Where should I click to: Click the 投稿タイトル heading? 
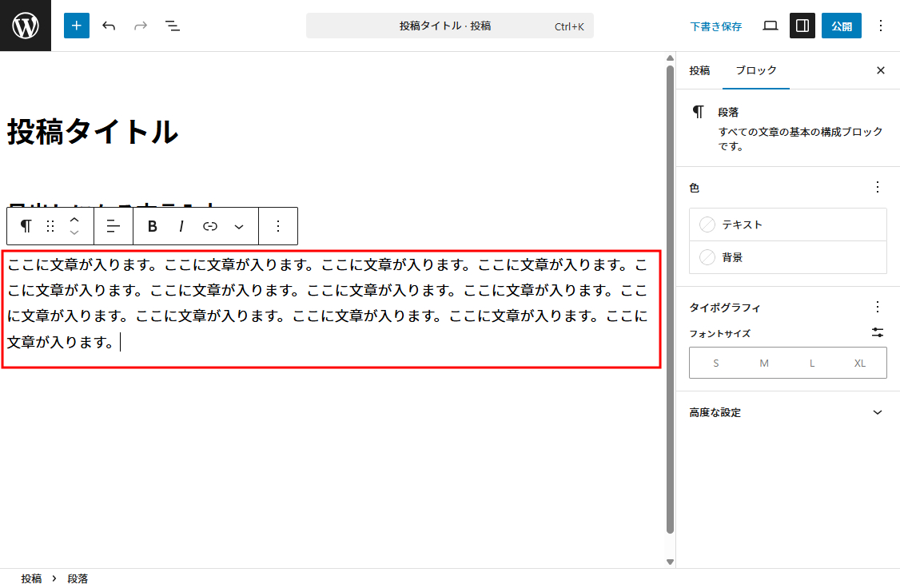(x=93, y=132)
